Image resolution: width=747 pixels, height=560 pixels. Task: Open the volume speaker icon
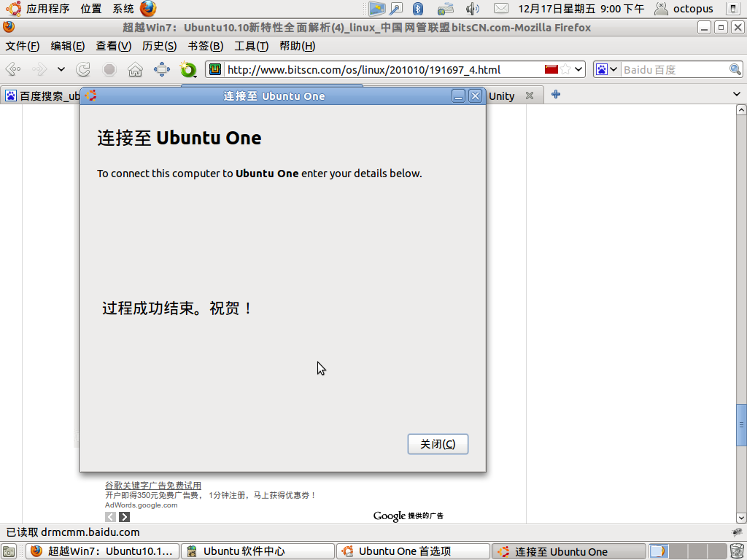[472, 9]
